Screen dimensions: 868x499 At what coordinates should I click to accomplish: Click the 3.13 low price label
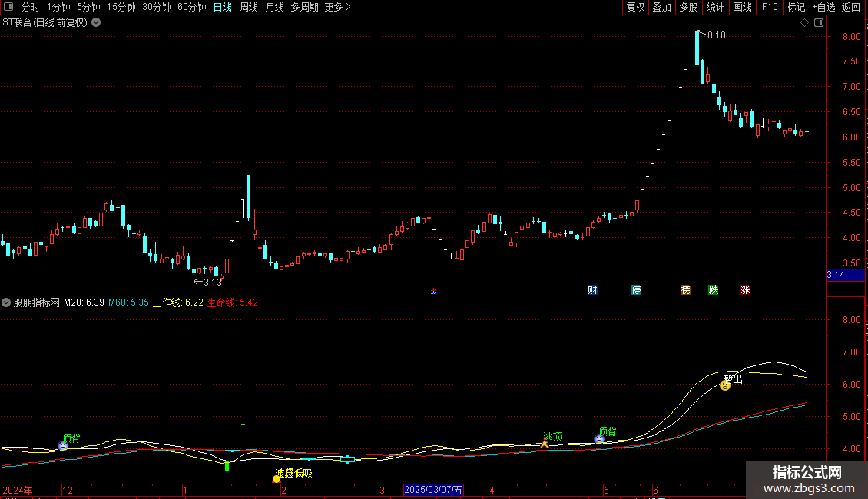coord(213,283)
